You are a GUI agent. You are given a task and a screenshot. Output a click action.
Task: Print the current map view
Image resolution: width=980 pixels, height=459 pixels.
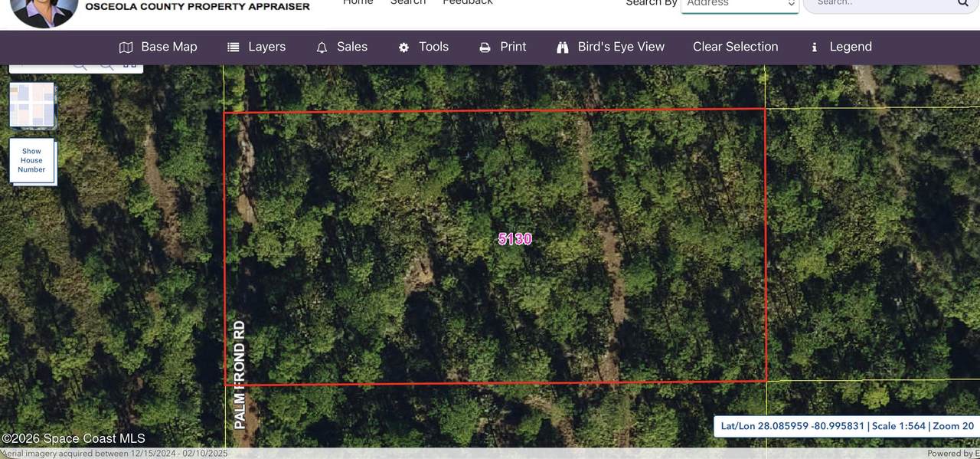(502, 47)
